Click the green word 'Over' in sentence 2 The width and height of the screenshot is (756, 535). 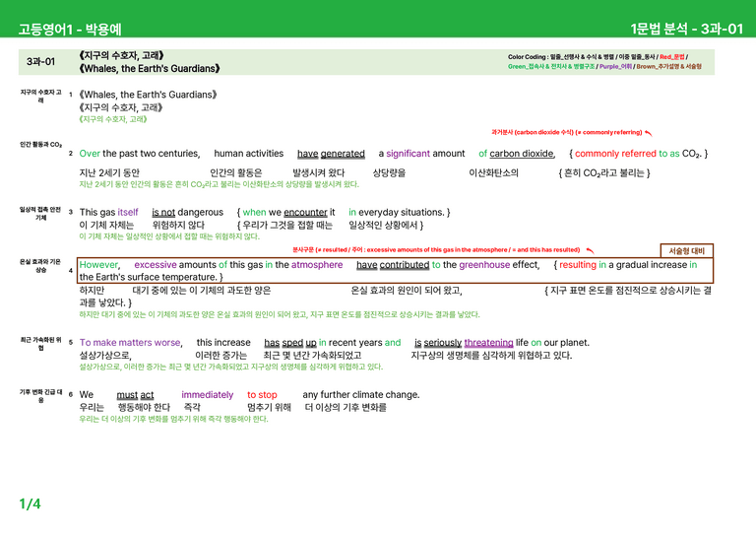90,154
